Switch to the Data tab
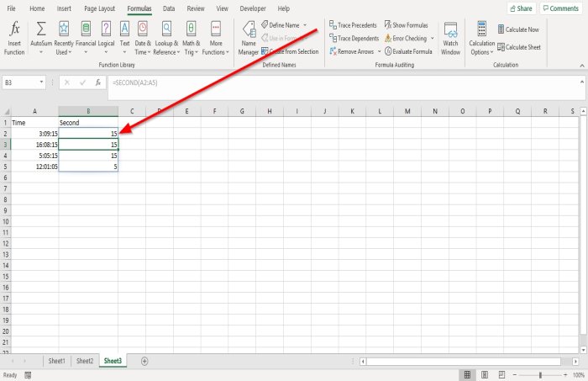 (169, 8)
